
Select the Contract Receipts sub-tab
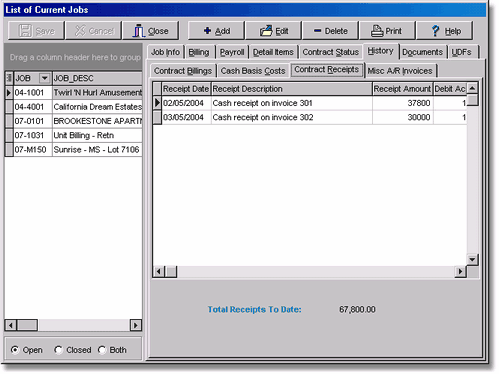327,70
